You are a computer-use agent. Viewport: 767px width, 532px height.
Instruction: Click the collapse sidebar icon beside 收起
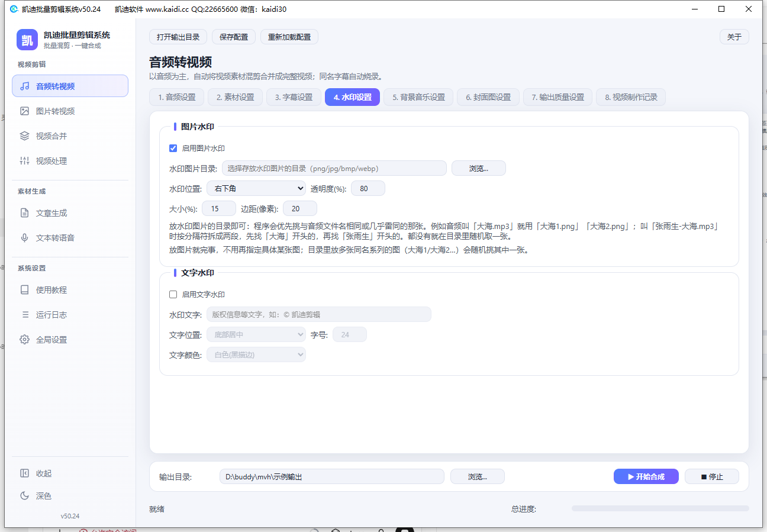pyautogui.click(x=25, y=473)
